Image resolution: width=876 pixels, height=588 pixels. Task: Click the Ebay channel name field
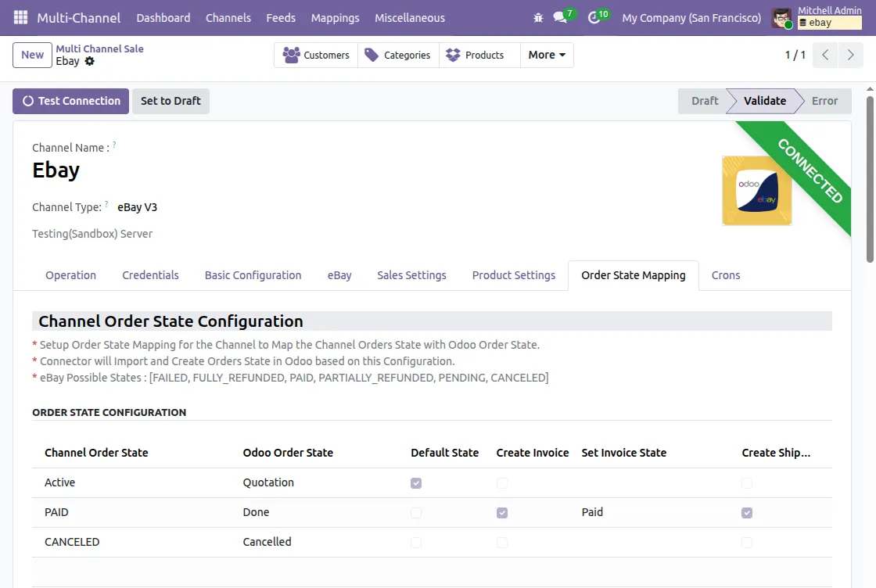coord(56,170)
